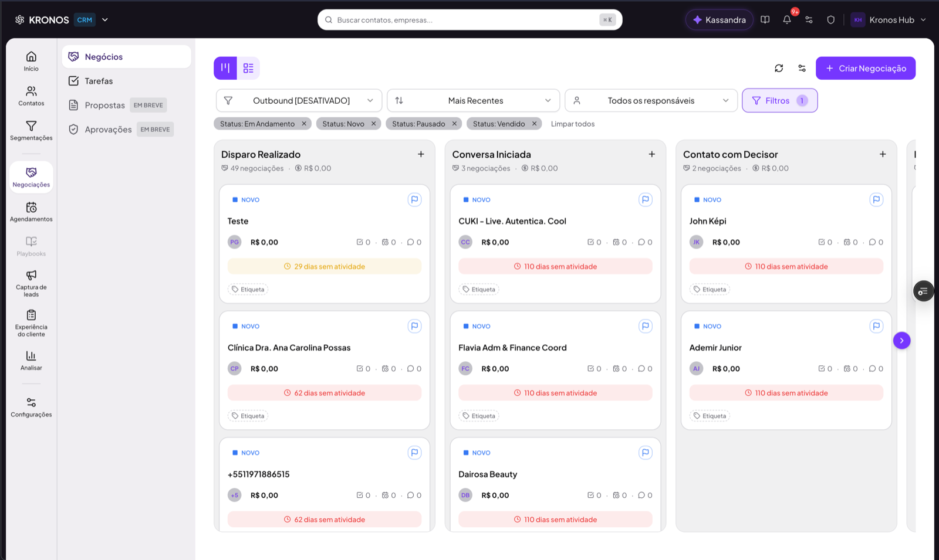The height and width of the screenshot is (560, 939).
Task: Open Clínica Dra. Ana Carolina Possas card
Action: tap(325, 370)
